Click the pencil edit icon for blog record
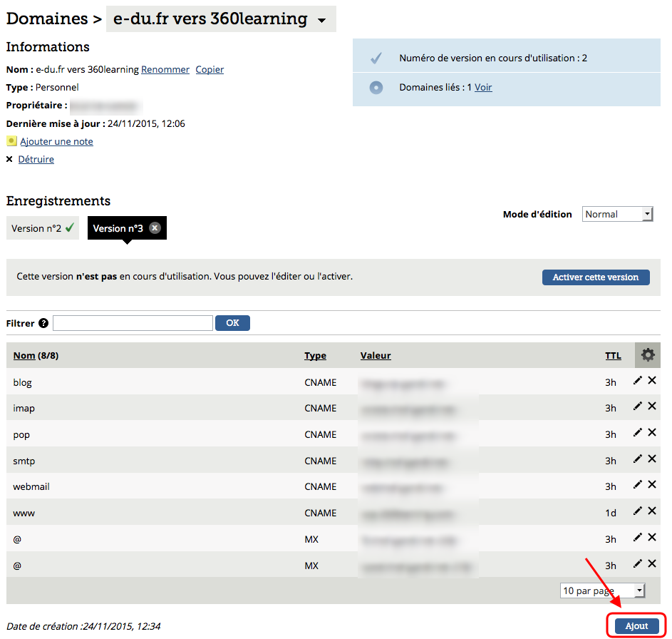This screenshot has width=672, height=639. click(638, 381)
